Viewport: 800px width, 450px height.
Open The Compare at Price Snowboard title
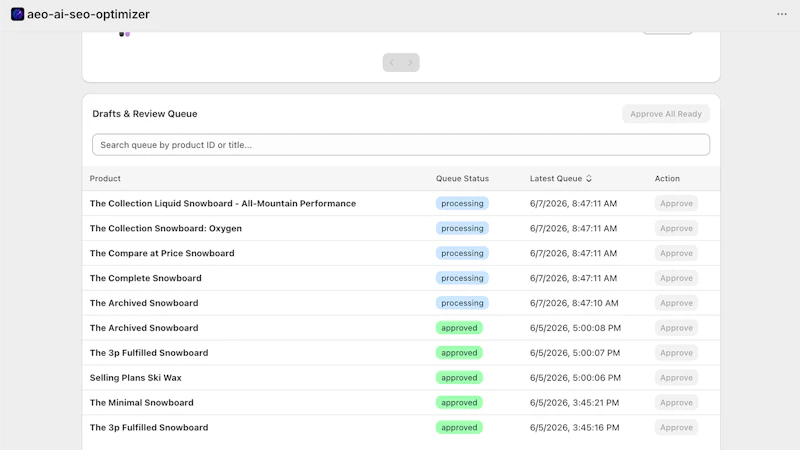click(162, 254)
